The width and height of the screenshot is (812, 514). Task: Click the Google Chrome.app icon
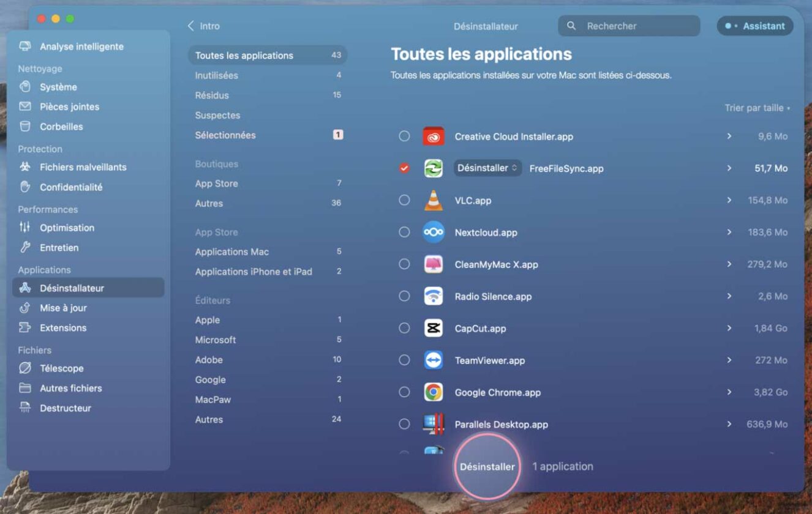point(434,392)
